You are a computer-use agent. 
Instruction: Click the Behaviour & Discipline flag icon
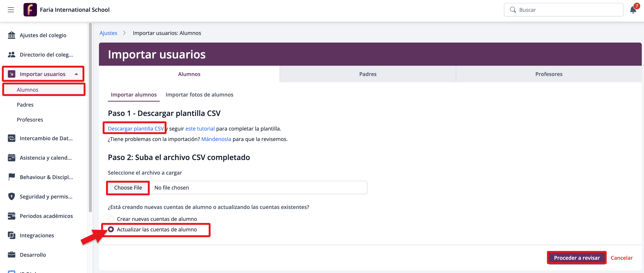point(12,177)
